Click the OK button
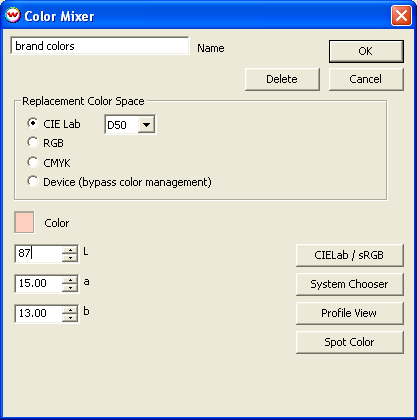Image resolution: width=417 pixels, height=420 pixels. point(366,51)
